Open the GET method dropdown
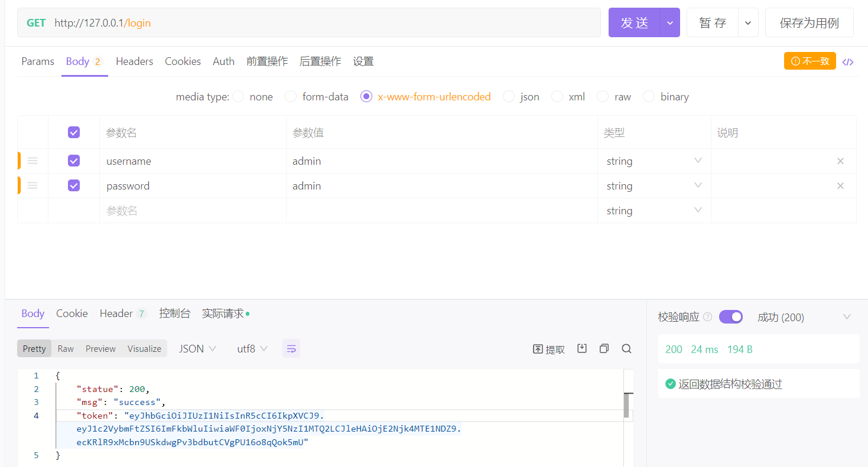Image resolution: width=868 pixels, height=467 pixels. click(x=36, y=23)
